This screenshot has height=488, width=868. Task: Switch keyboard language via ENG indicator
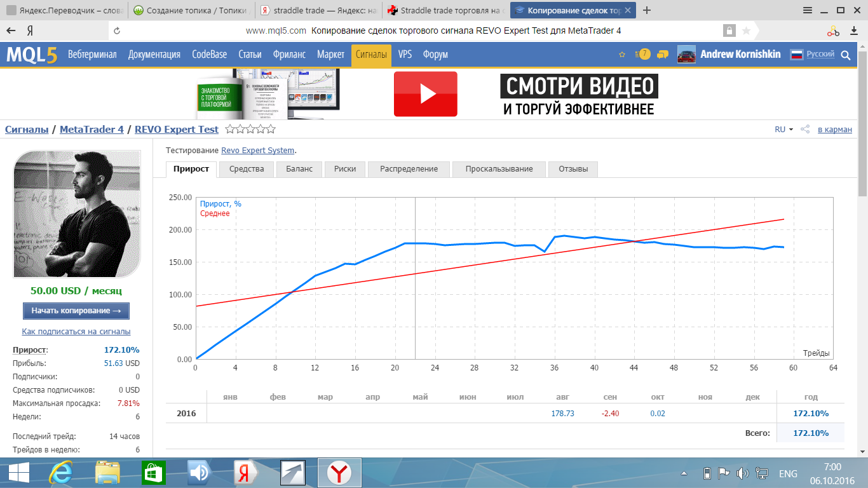[x=788, y=474]
